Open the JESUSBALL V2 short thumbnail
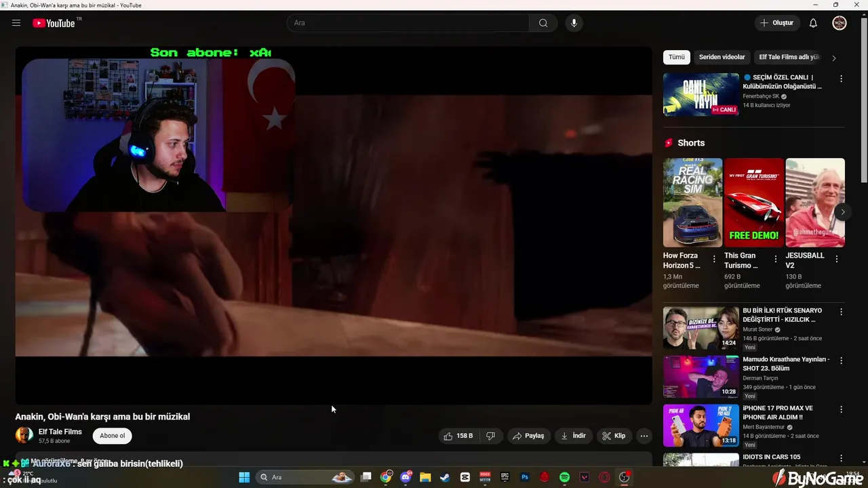 click(814, 203)
